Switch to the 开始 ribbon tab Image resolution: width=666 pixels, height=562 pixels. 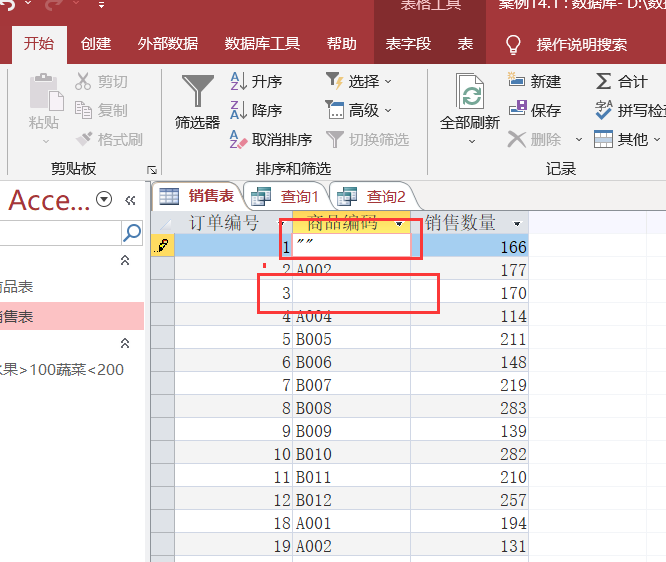(39, 43)
